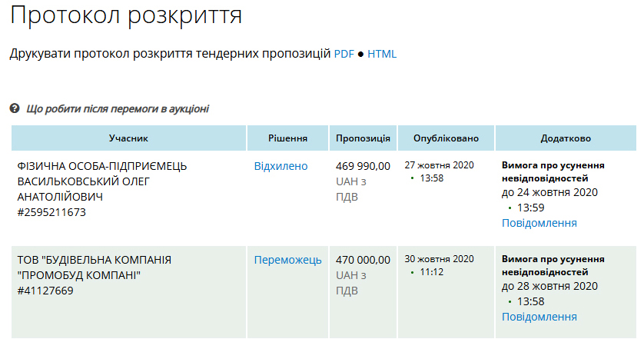644x339 pixels.
Task: Open the HTML protocol version
Action: tap(382, 54)
